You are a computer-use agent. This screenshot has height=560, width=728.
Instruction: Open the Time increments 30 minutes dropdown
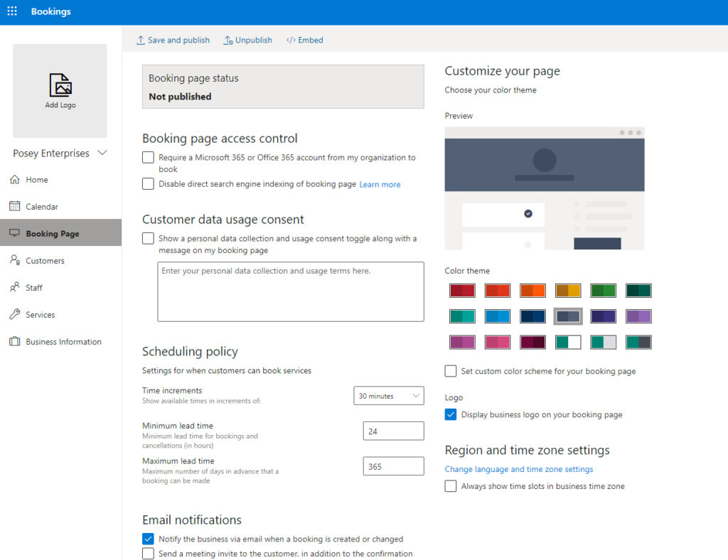(x=389, y=396)
